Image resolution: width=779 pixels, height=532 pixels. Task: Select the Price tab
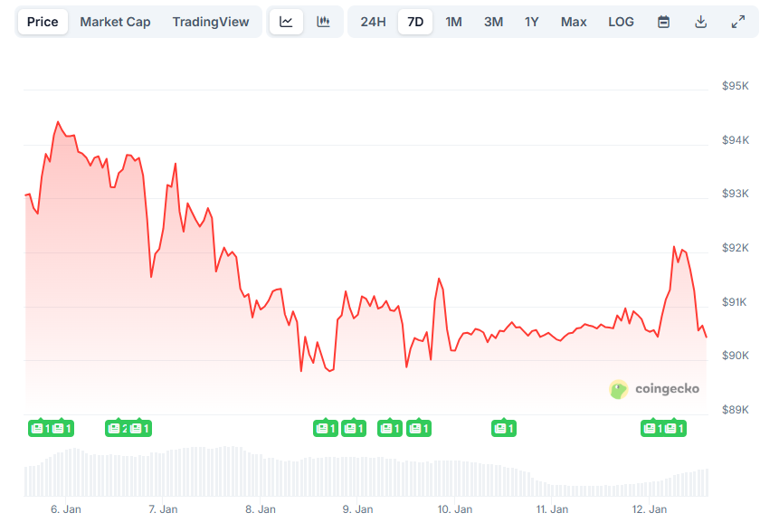pos(43,22)
